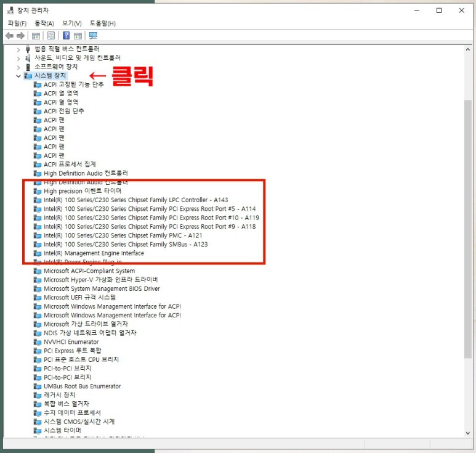Click the sound controller speaker icon
Image resolution: width=476 pixels, height=453 pixels.
(x=28, y=58)
